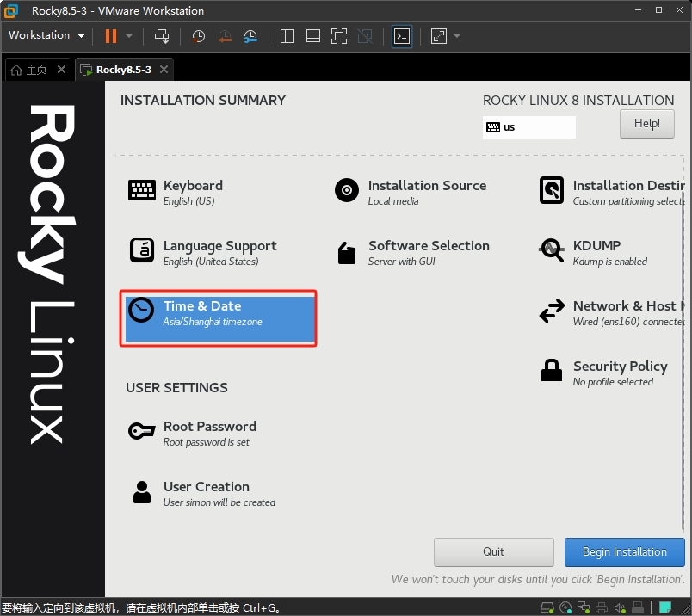Click 'English (US)' keyboard text
The width and height of the screenshot is (692, 616).
[188, 201]
